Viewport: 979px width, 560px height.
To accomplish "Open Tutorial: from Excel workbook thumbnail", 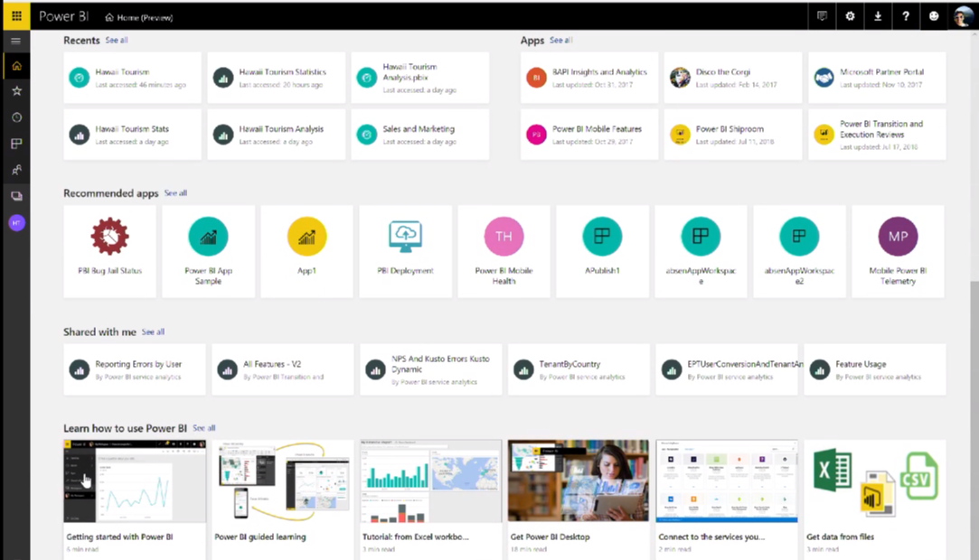I will point(431,481).
